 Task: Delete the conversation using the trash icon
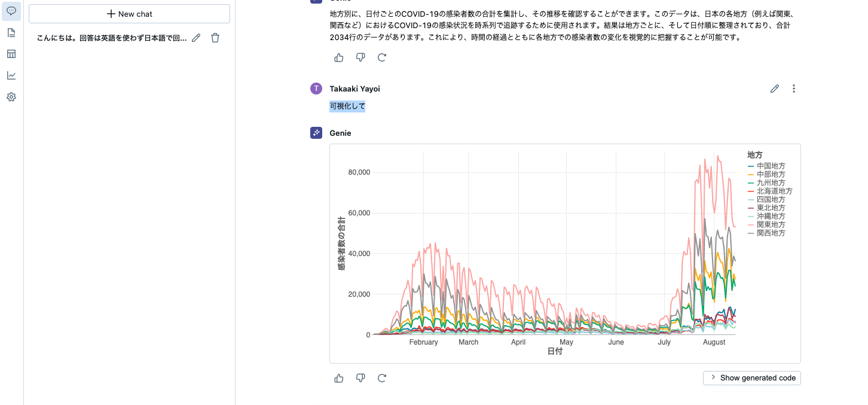pos(215,37)
